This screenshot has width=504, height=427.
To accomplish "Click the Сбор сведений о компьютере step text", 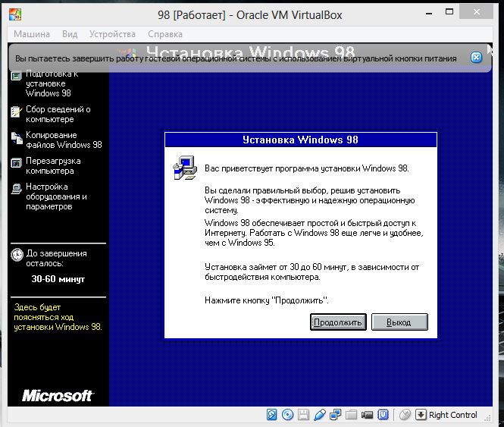I will [58, 115].
